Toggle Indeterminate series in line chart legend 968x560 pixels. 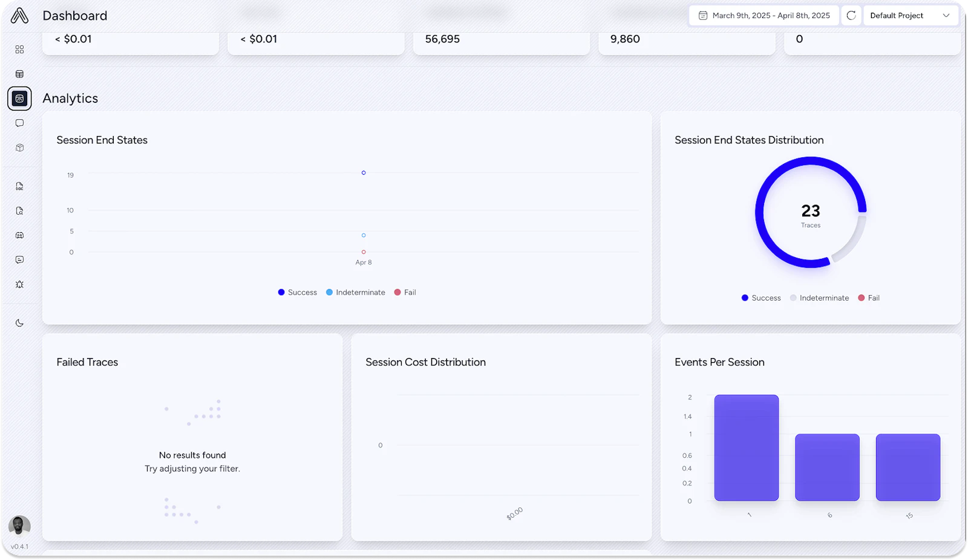coord(356,293)
